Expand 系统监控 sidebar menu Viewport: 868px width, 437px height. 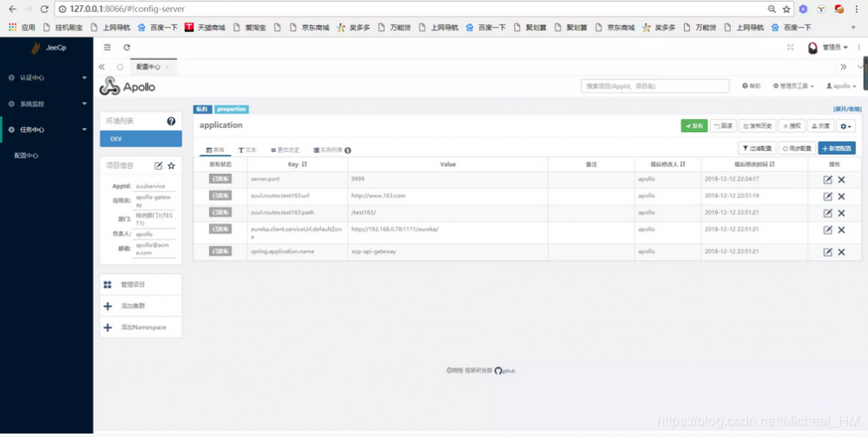coord(47,104)
